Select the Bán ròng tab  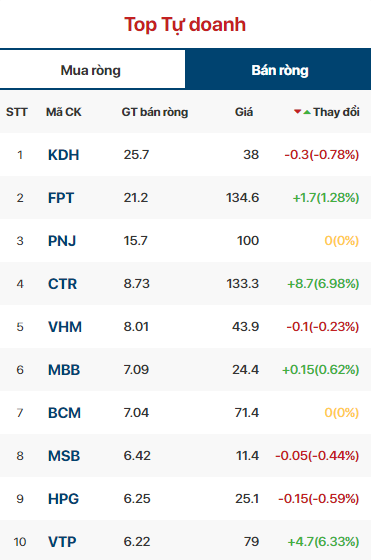tap(278, 70)
